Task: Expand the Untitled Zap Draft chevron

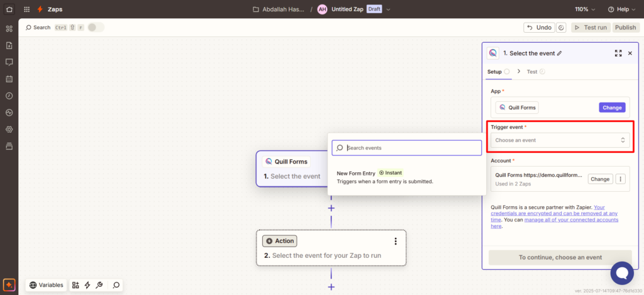Action: click(388, 9)
